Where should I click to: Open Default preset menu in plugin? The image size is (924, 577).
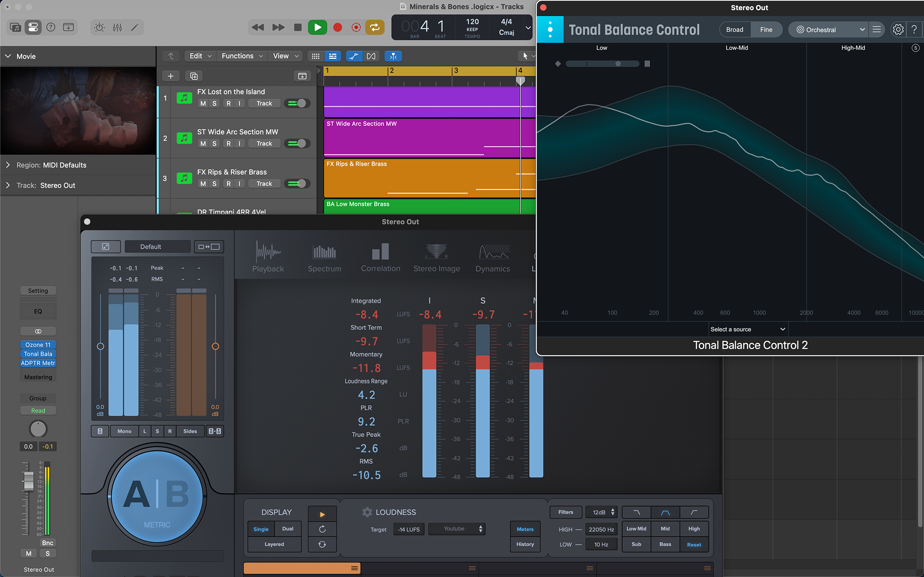158,247
